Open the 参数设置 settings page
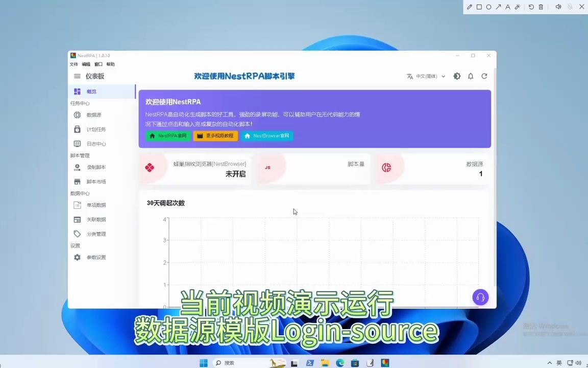The width and height of the screenshot is (588, 368). tap(96, 257)
